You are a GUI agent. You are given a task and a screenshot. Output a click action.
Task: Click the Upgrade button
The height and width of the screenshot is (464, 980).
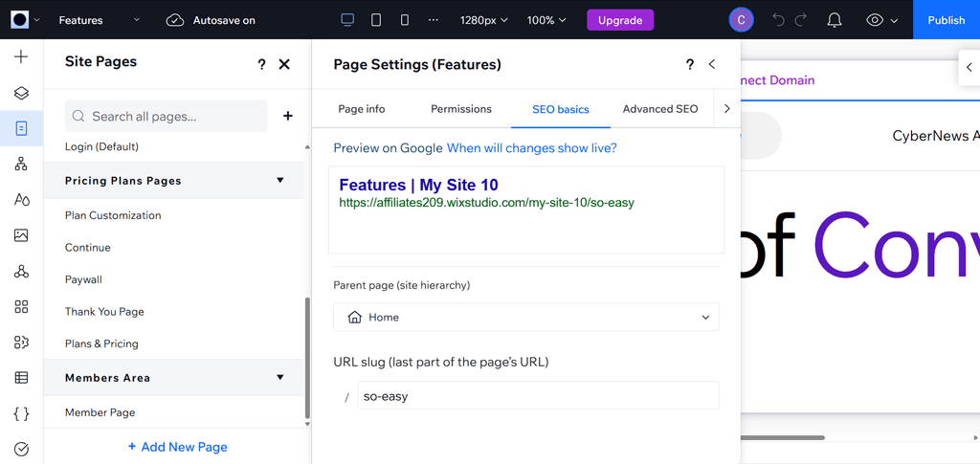click(x=620, y=20)
